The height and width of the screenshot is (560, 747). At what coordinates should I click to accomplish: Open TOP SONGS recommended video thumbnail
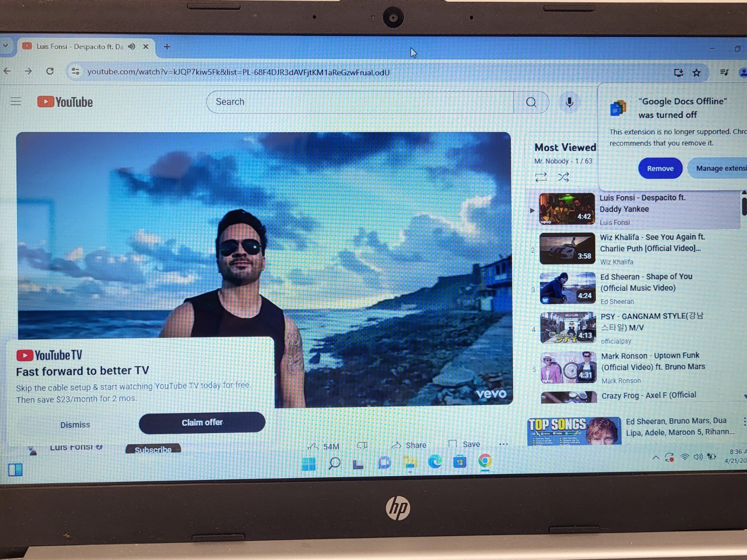point(574,431)
